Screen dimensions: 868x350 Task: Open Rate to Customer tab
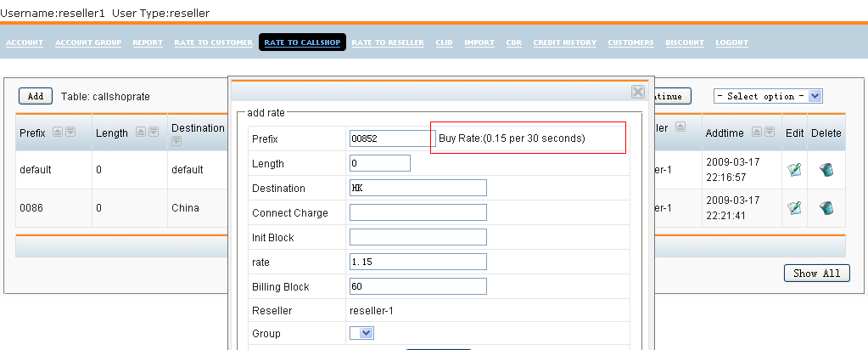point(213,42)
